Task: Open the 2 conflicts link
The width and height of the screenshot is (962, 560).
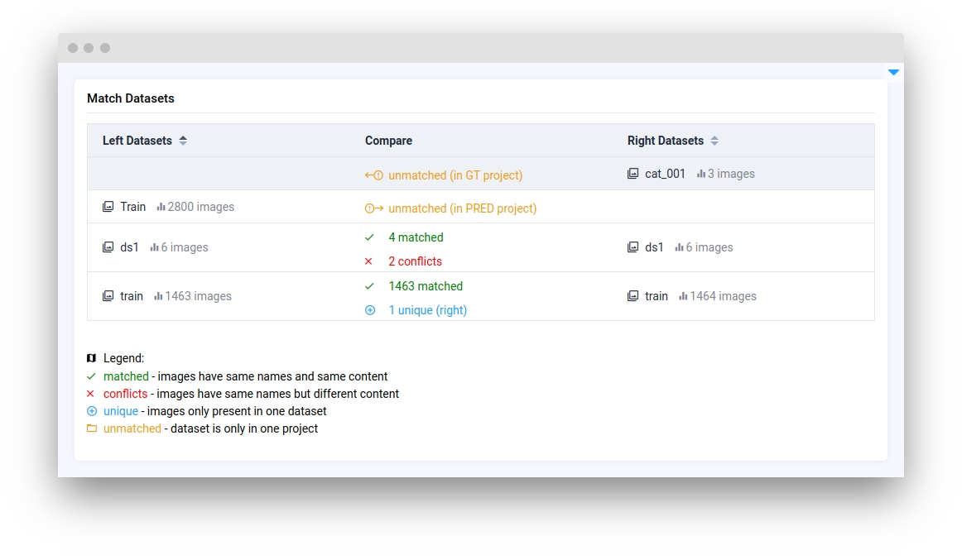Action: (x=415, y=261)
